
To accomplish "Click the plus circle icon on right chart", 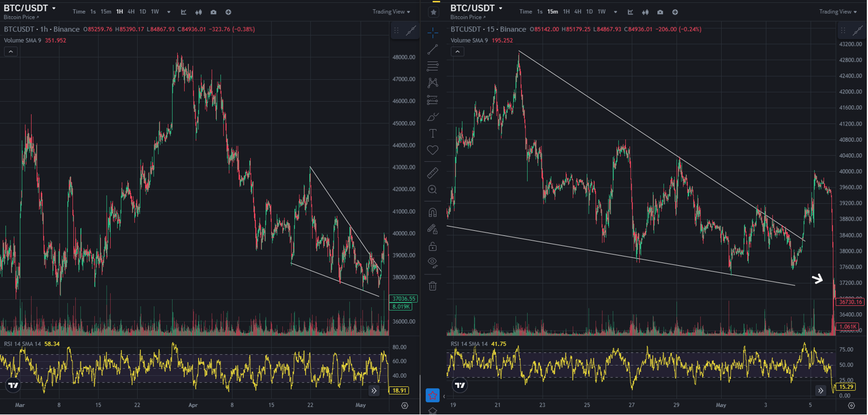I will [x=675, y=12].
